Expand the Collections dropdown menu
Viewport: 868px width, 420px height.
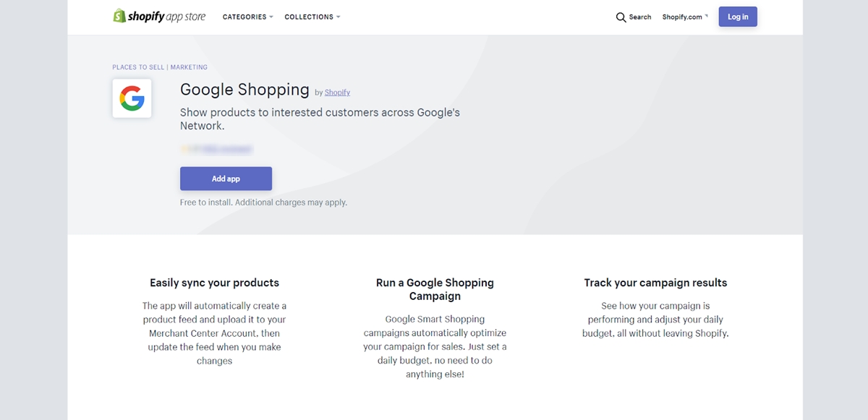coord(312,17)
